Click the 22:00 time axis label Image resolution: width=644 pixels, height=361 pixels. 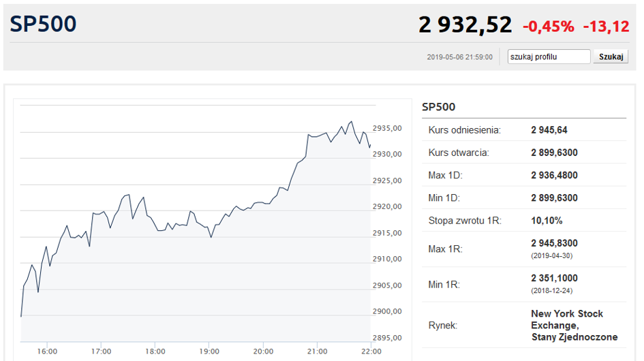371,351
